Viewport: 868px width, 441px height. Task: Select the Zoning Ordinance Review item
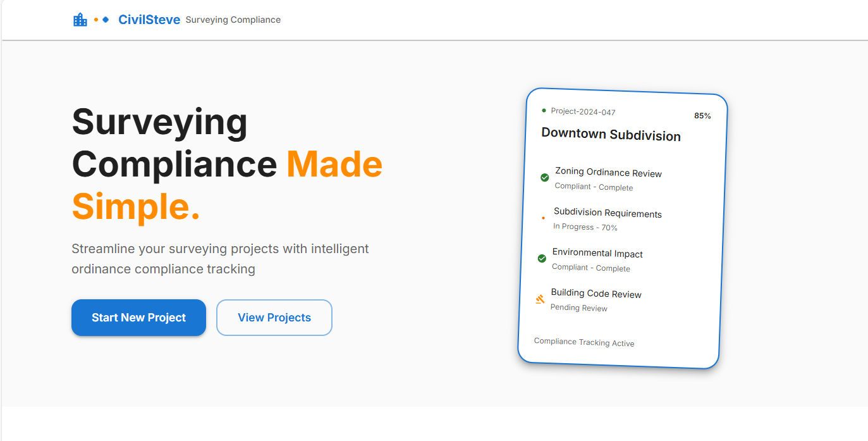(608, 173)
